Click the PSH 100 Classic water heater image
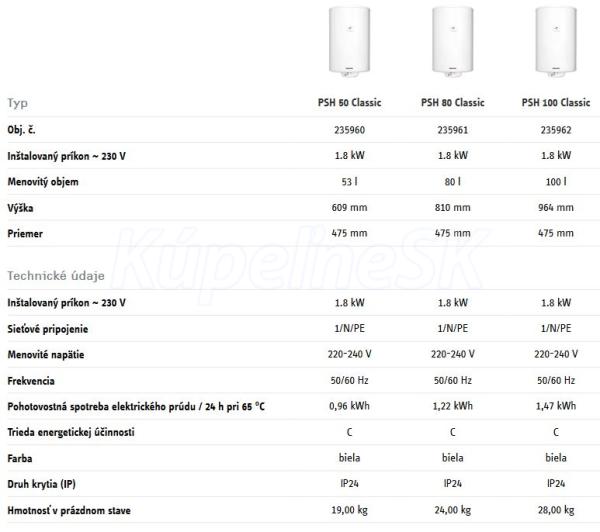This screenshot has width=600, height=532. coord(556,41)
